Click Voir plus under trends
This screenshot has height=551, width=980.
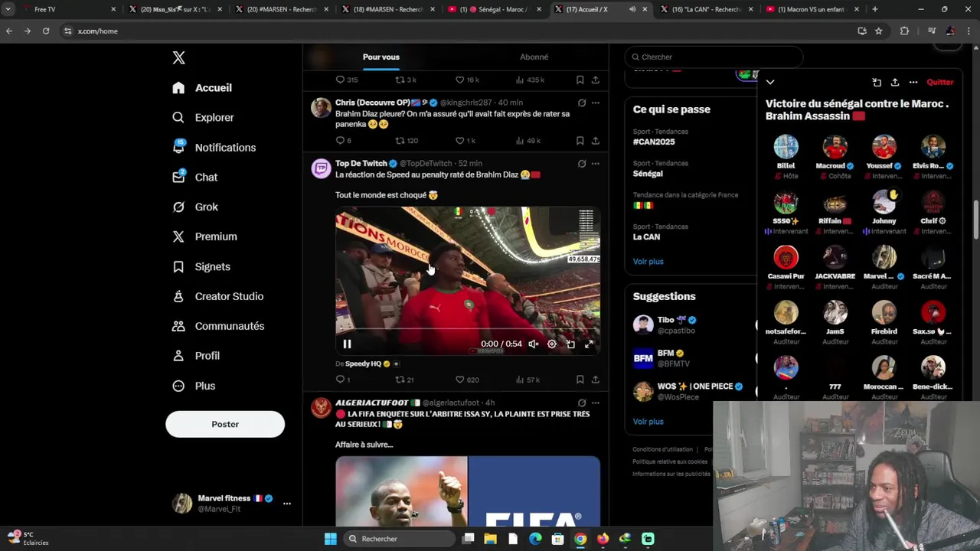(x=648, y=262)
